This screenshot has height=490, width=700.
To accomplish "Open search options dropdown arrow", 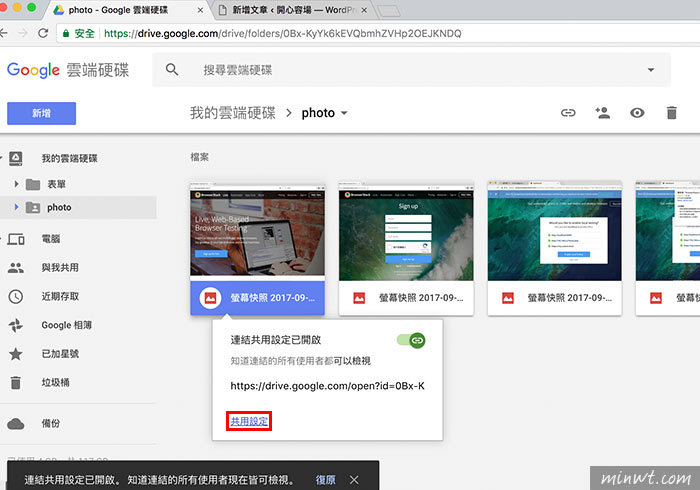I will (x=651, y=70).
